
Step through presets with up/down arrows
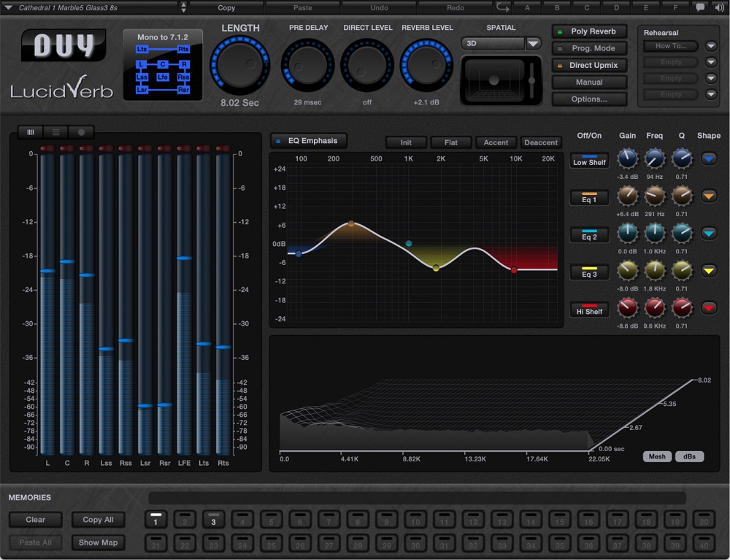[x=183, y=7]
